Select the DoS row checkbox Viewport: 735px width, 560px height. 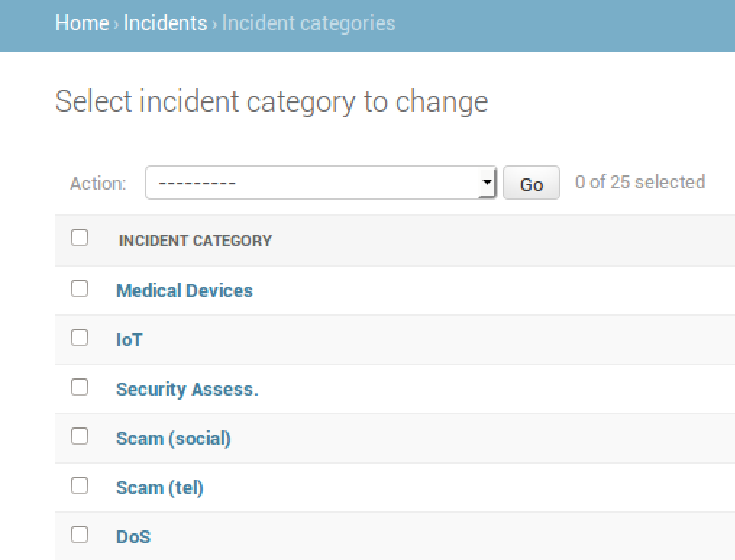pyautogui.click(x=80, y=534)
